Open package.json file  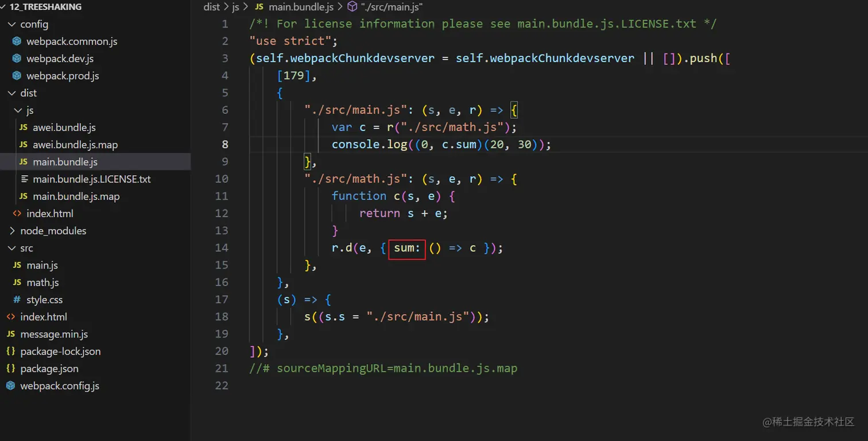click(49, 369)
